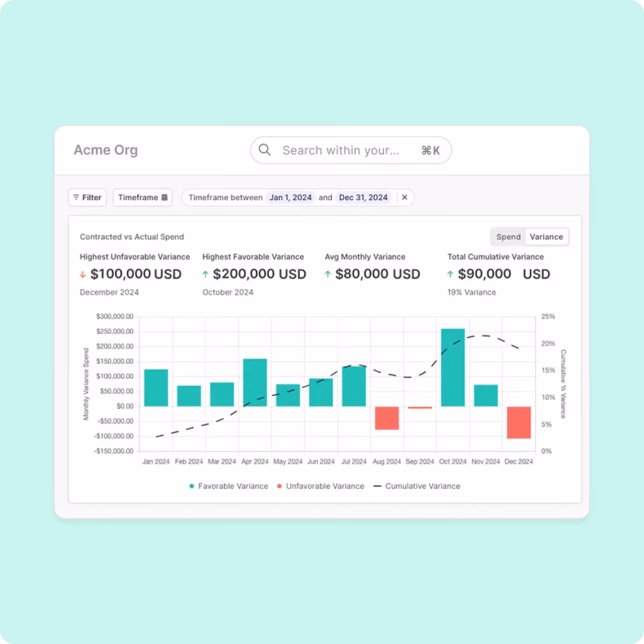Image resolution: width=644 pixels, height=644 pixels.
Task: Toggle Favorable Variance legend item
Action: 229,487
